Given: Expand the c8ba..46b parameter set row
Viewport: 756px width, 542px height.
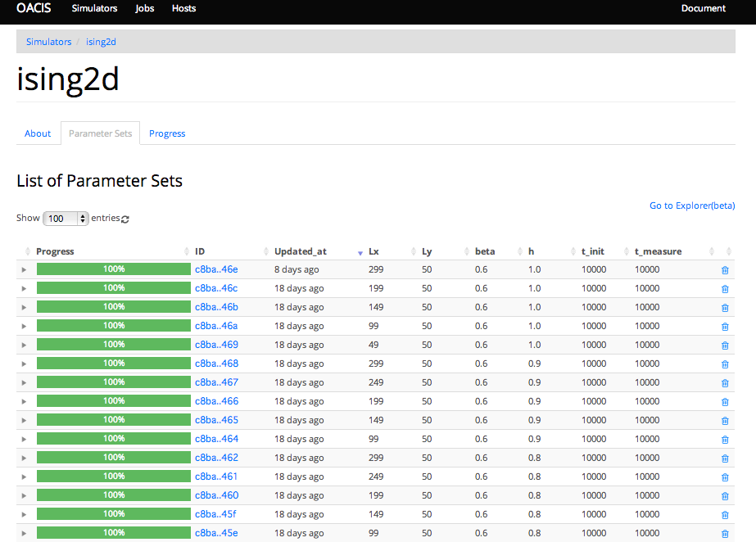Looking at the screenshot, I should pos(24,308).
